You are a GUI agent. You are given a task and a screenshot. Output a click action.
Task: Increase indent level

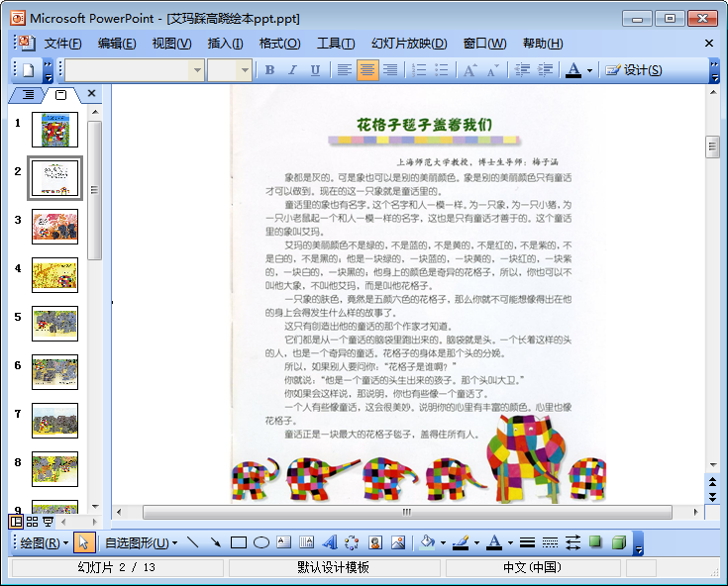click(545, 70)
